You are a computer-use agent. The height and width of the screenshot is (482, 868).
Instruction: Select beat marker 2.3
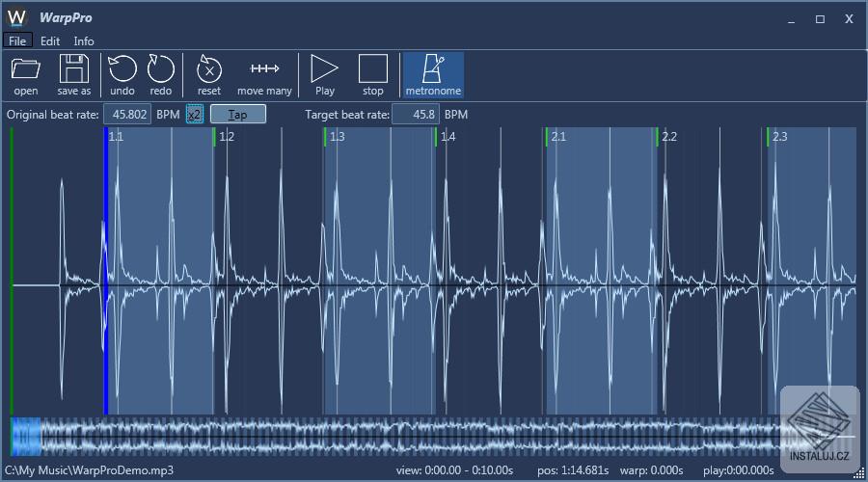coord(779,137)
